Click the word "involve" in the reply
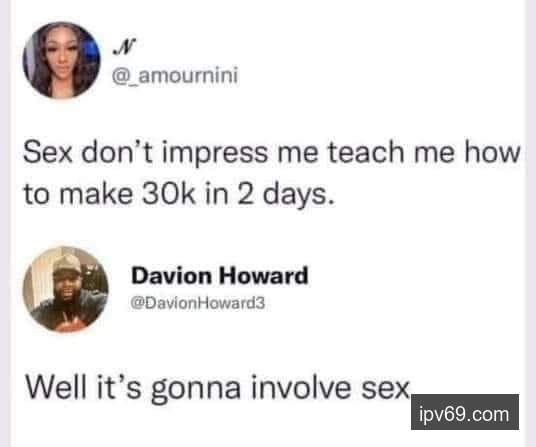 click(301, 388)
